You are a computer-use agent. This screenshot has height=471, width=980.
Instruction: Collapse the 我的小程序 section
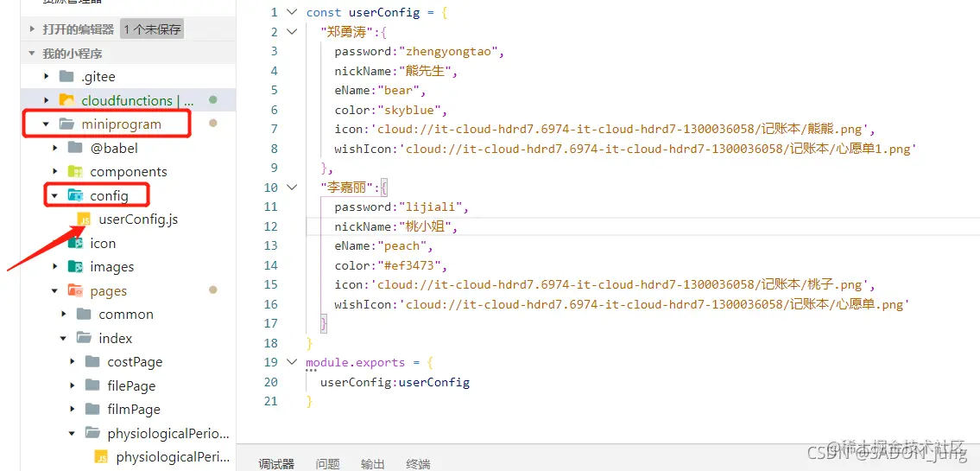click(32, 54)
